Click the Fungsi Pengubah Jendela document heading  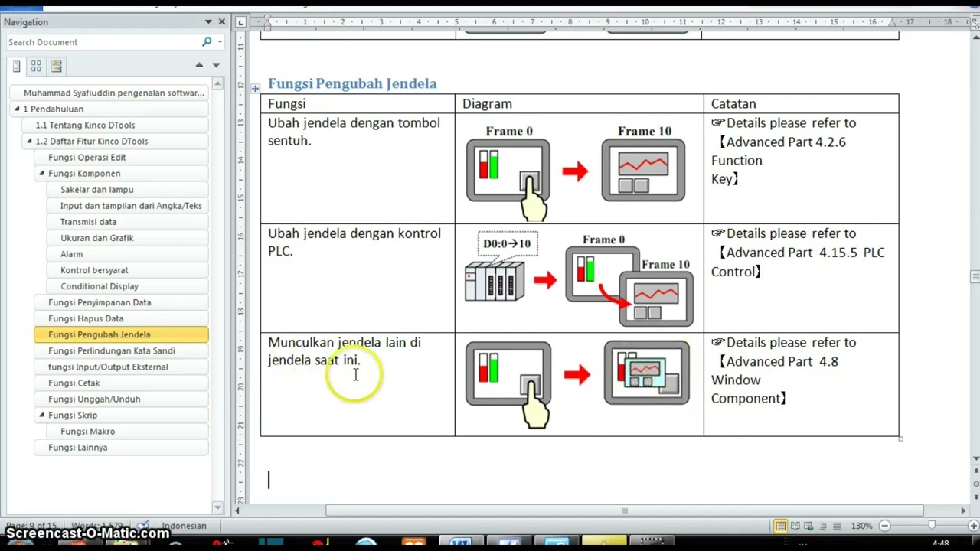(x=352, y=83)
